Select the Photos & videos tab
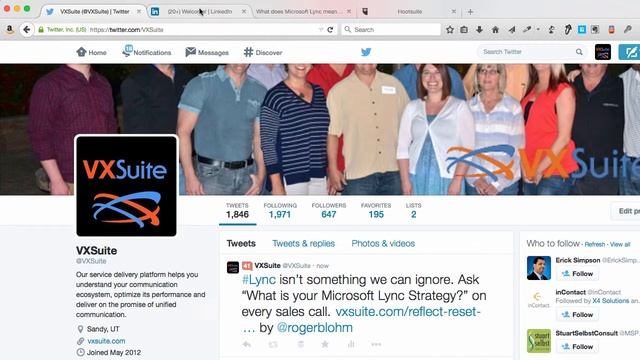The image size is (640, 360). pyautogui.click(x=383, y=243)
